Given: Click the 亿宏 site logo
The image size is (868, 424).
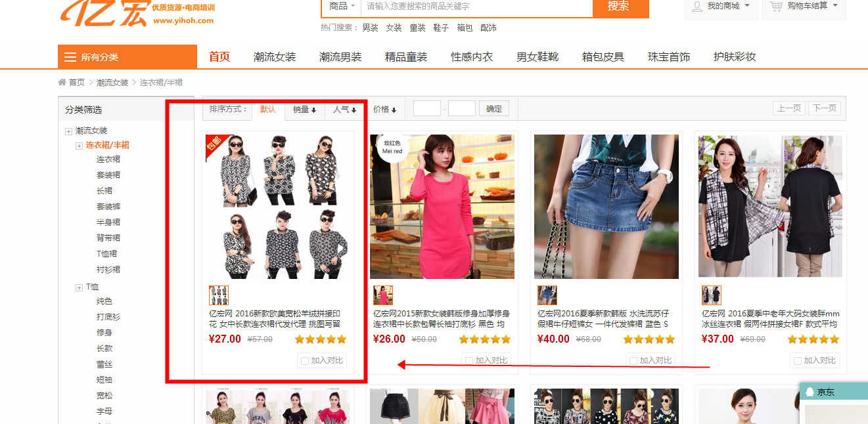Looking at the screenshot, I should [x=104, y=12].
